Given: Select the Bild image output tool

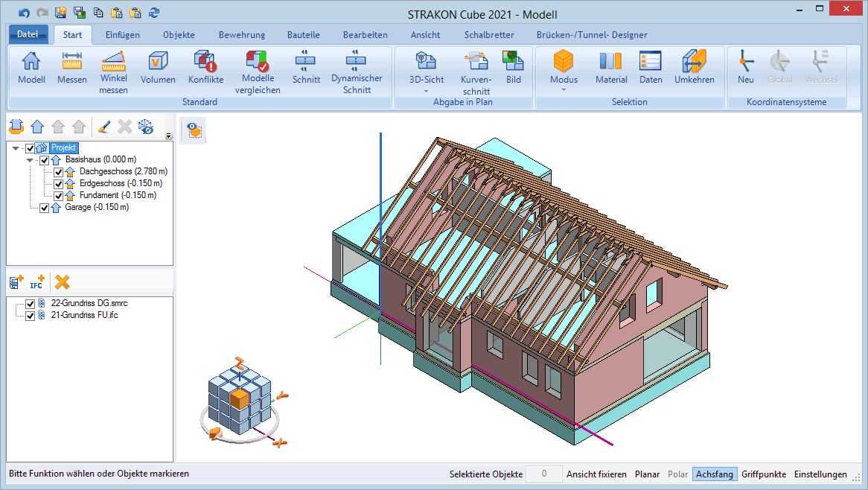Looking at the screenshot, I should [x=513, y=68].
